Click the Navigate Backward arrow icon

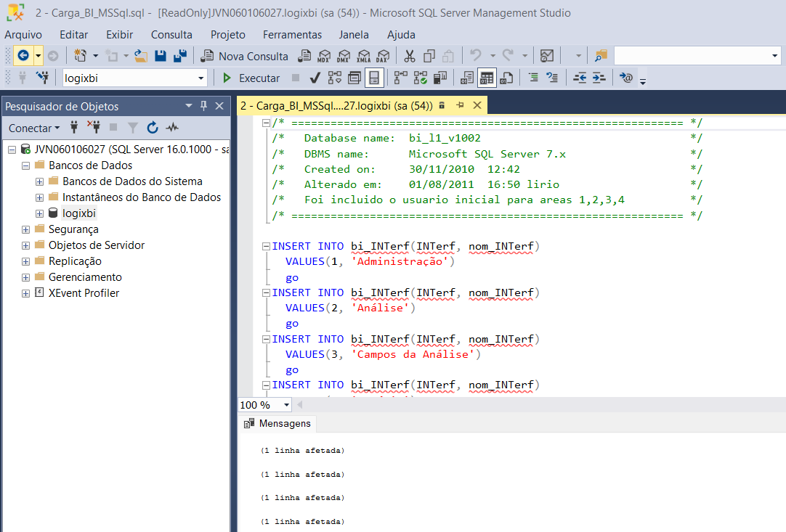[x=23, y=56]
